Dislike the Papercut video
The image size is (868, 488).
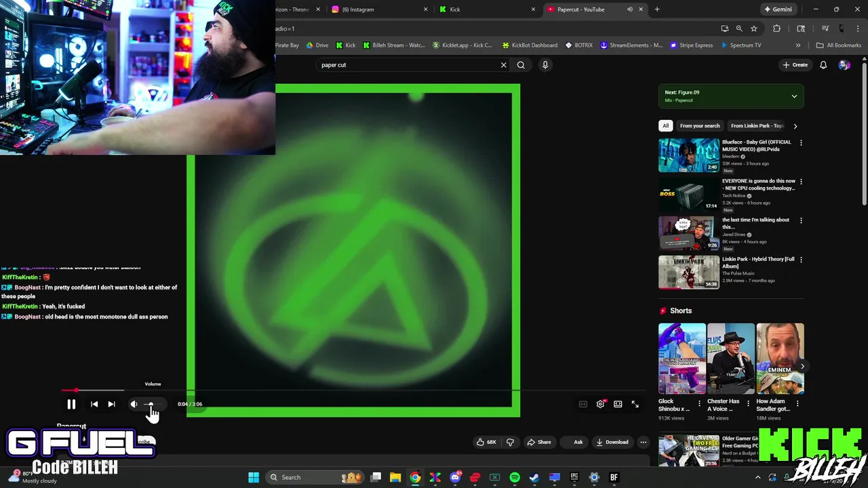(510, 442)
